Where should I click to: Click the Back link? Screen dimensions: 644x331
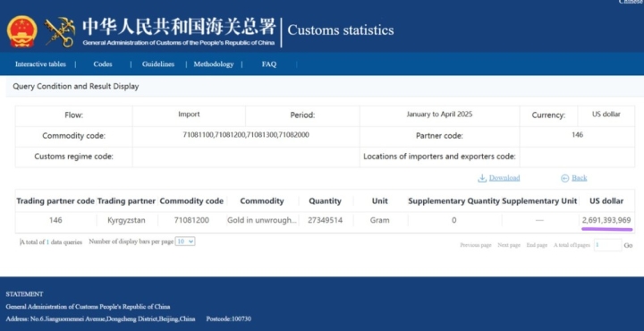(x=579, y=178)
